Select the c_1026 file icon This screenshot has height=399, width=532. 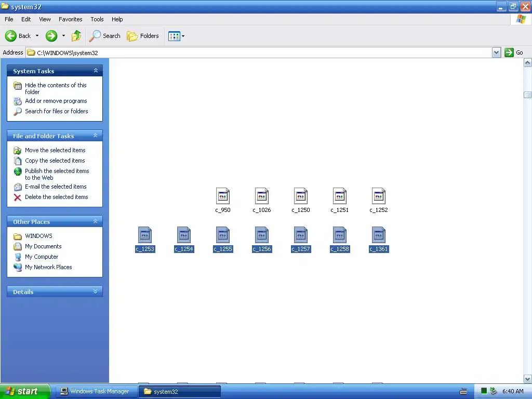click(262, 196)
